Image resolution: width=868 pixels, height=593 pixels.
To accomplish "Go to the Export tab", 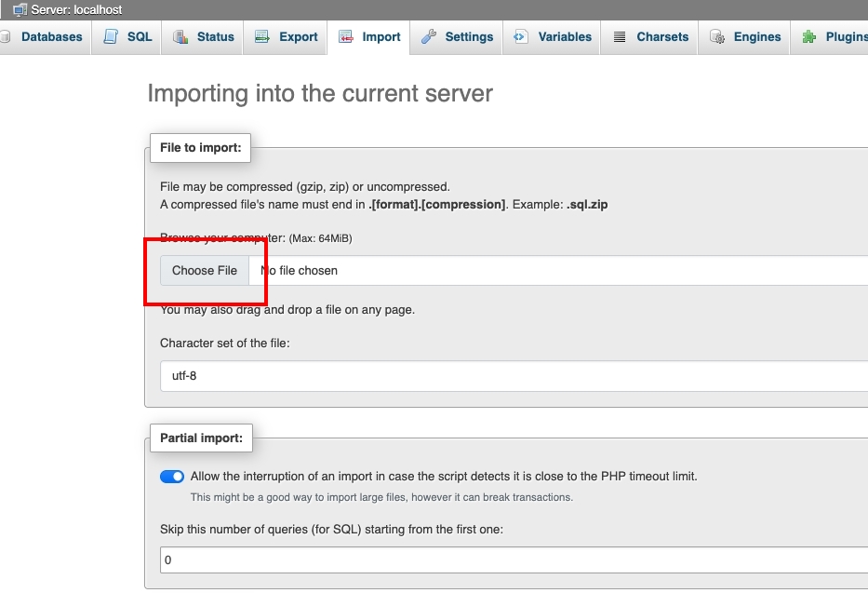I will [x=285, y=37].
